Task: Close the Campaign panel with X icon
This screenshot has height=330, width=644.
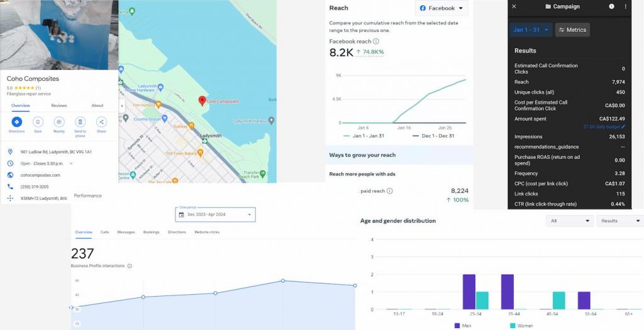Action: (514, 6)
